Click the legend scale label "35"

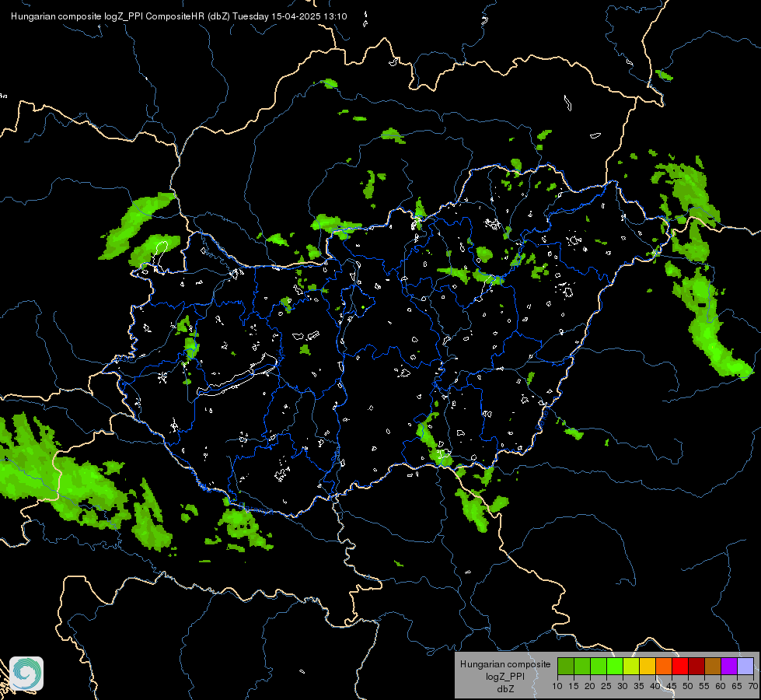point(639,687)
